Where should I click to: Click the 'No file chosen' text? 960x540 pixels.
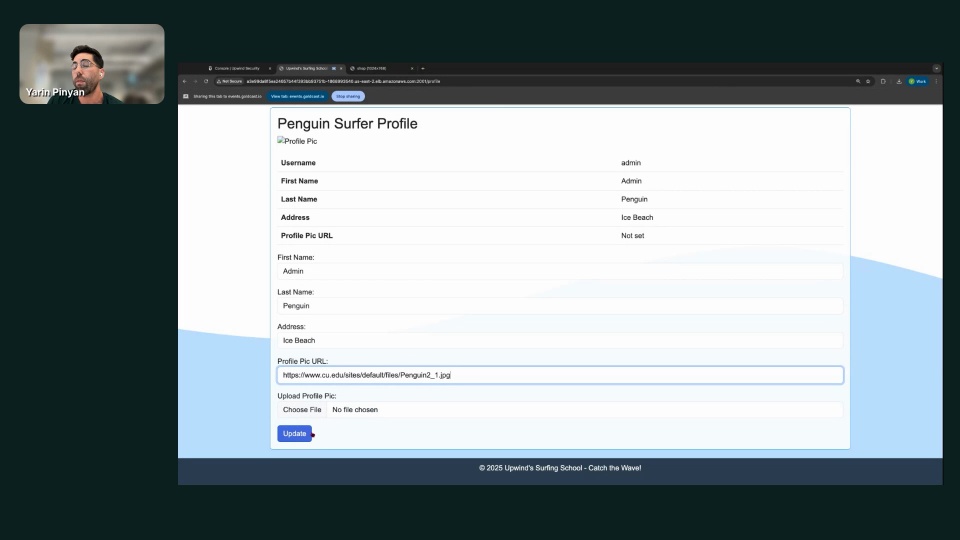(x=355, y=410)
